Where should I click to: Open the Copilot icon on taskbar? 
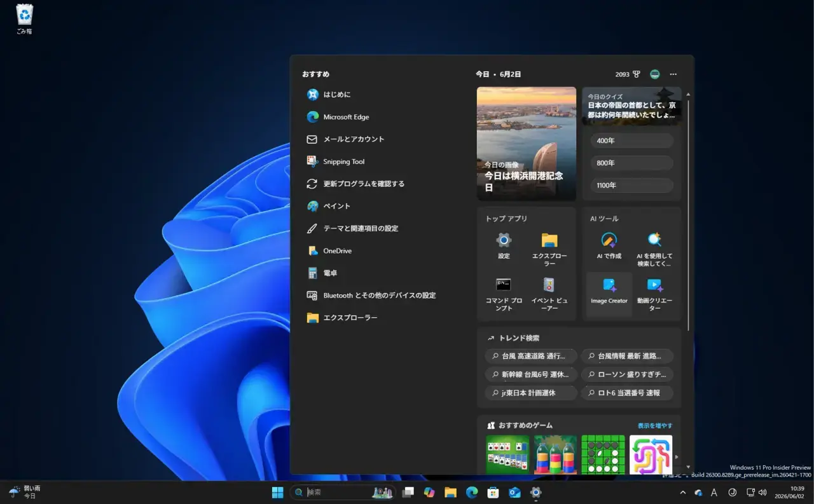pyautogui.click(x=429, y=493)
